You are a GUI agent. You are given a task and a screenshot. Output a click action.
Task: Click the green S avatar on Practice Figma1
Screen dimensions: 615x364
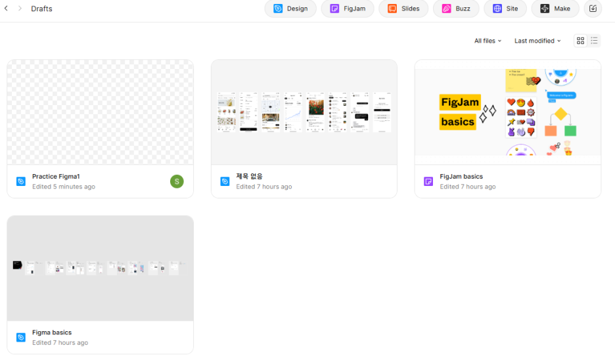(x=177, y=181)
